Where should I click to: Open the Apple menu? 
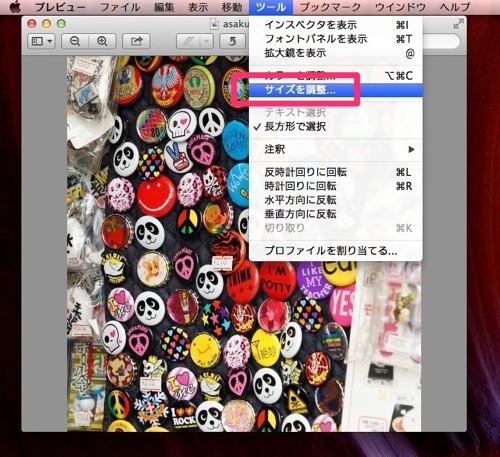point(15,7)
